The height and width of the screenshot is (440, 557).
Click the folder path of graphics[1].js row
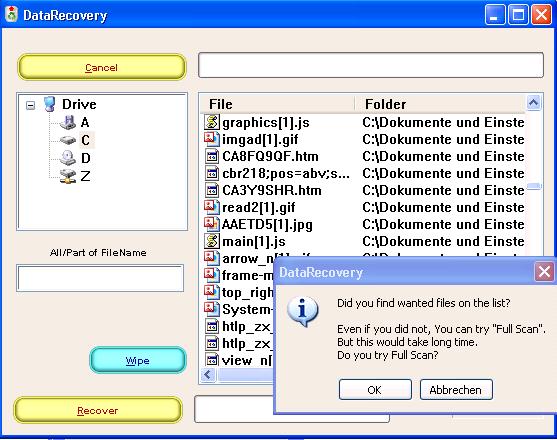[443, 123]
